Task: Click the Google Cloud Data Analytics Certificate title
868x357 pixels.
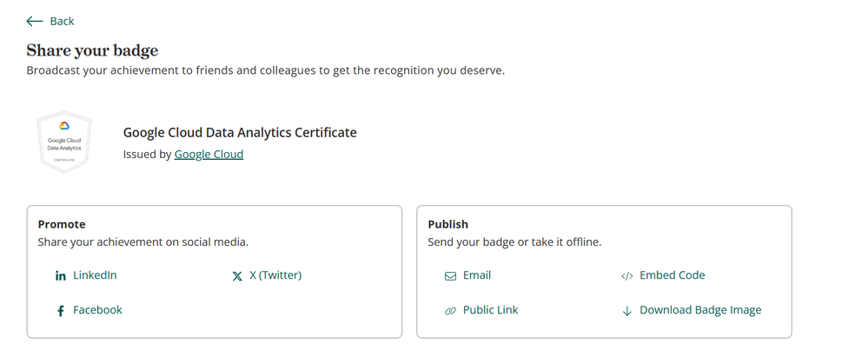Action: [x=240, y=133]
